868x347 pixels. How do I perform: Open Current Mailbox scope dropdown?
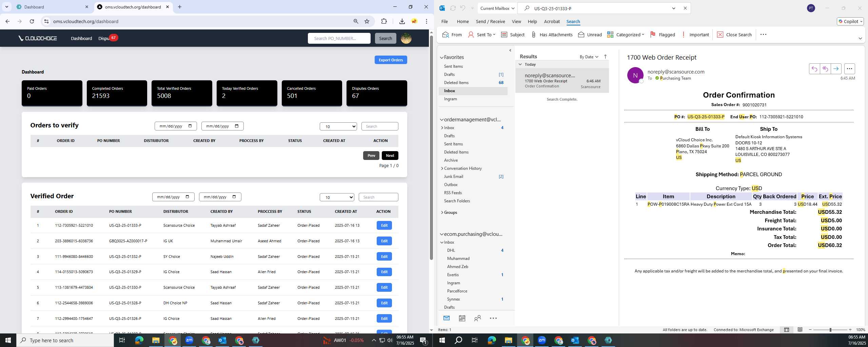(497, 8)
